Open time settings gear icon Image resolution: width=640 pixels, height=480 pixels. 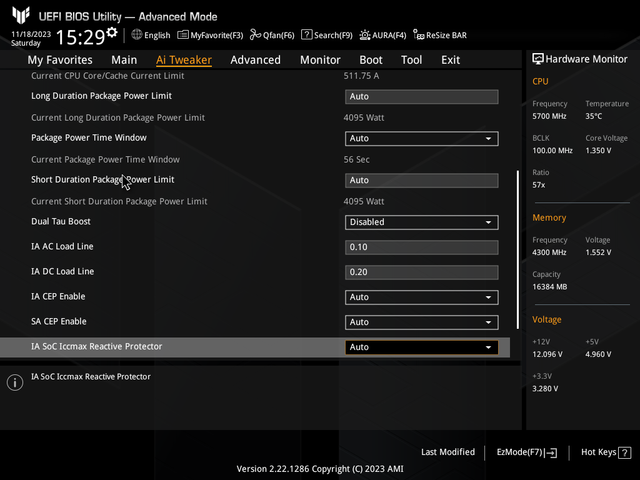tap(112, 32)
